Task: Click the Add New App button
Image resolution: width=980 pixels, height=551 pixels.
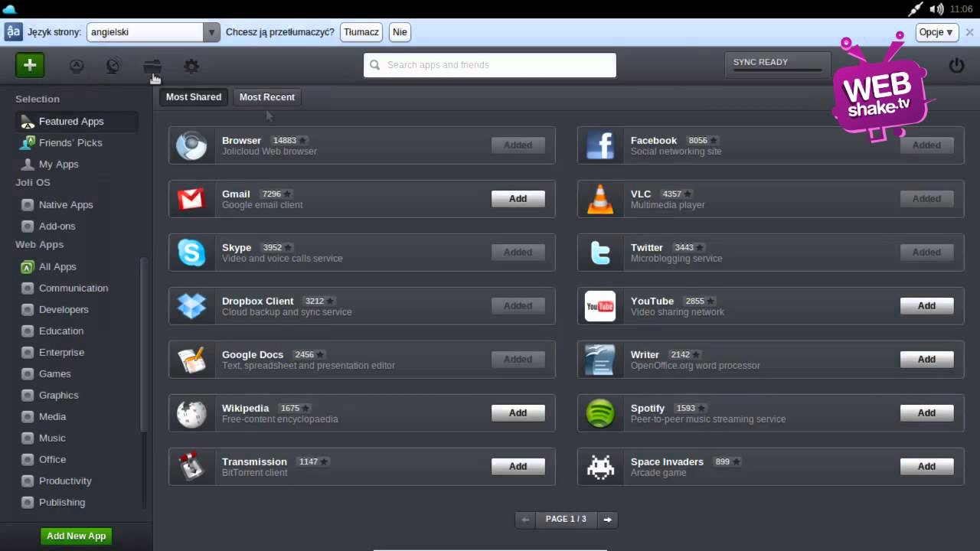Action: pos(76,536)
